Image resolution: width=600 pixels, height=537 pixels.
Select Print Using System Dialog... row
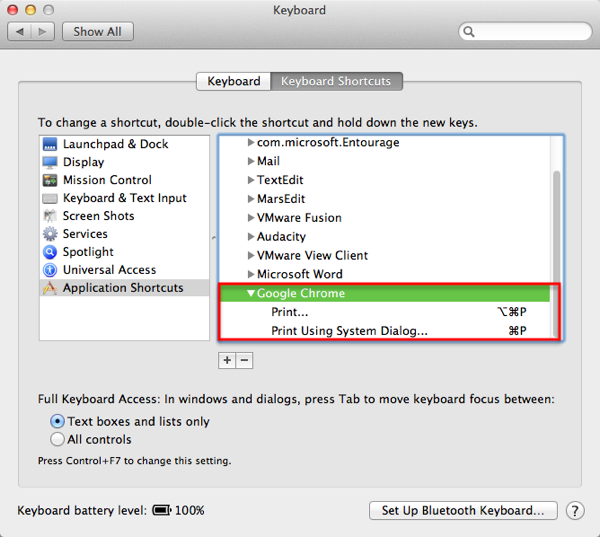tap(385, 331)
